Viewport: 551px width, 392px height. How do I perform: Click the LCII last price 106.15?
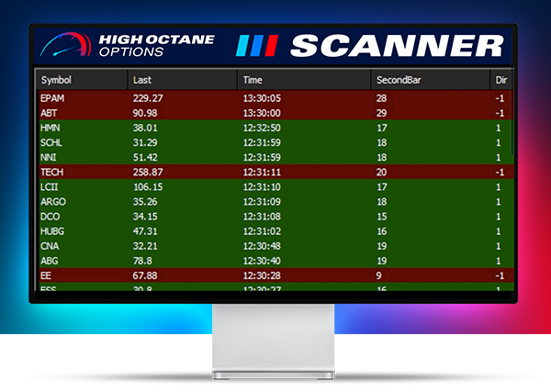[148, 186]
